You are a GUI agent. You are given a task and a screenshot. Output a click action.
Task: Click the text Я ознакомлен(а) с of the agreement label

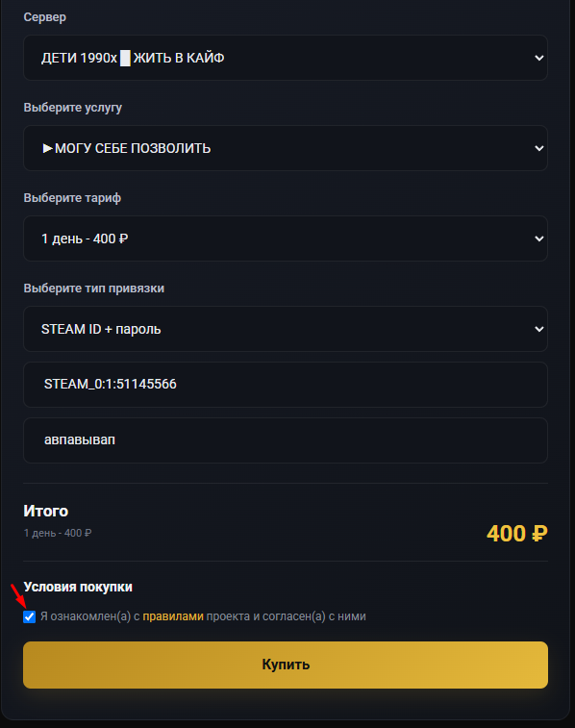[90, 616]
